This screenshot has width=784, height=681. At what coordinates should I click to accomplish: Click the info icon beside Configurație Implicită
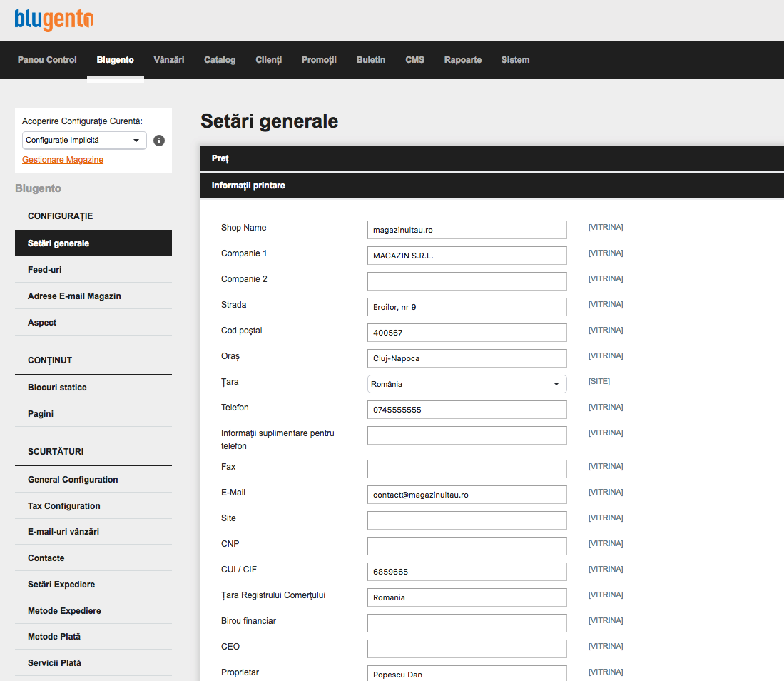tap(159, 141)
